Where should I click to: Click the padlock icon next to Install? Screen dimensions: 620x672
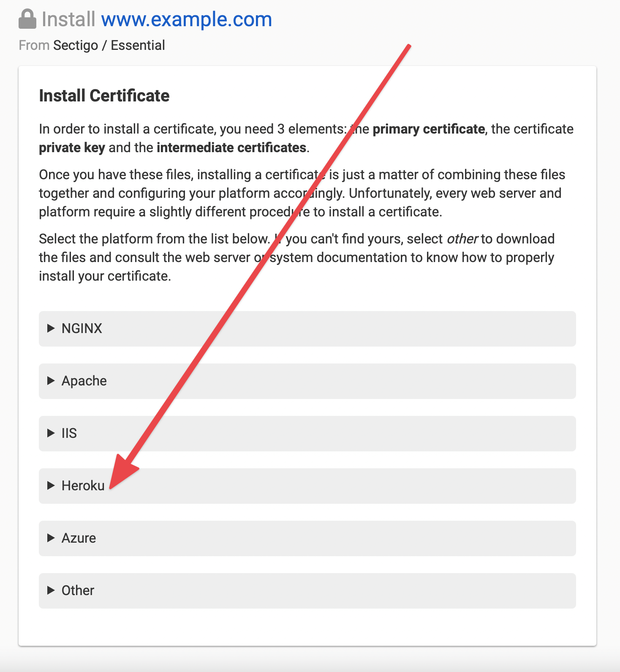27,19
